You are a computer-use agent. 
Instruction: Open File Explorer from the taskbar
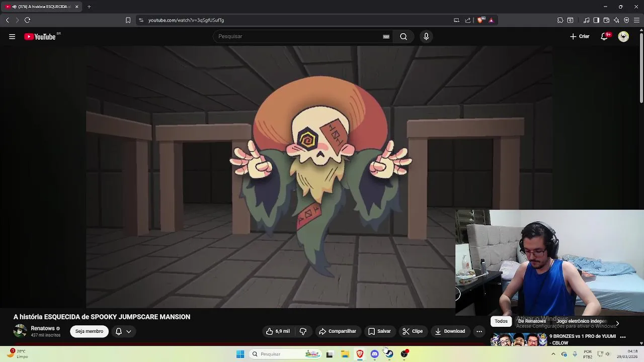click(x=345, y=354)
